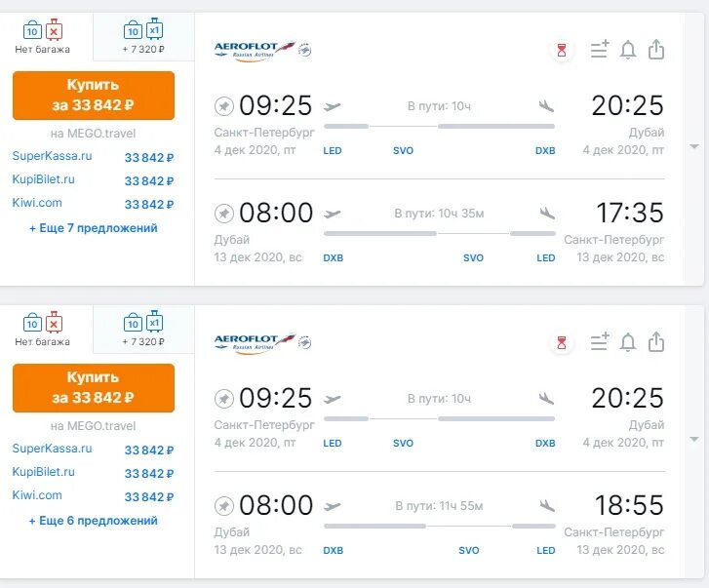Show '+ Еще 6 предложений' on bottom ticket
This screenshot has width=709, height=588.
click(x=94, y=521)
